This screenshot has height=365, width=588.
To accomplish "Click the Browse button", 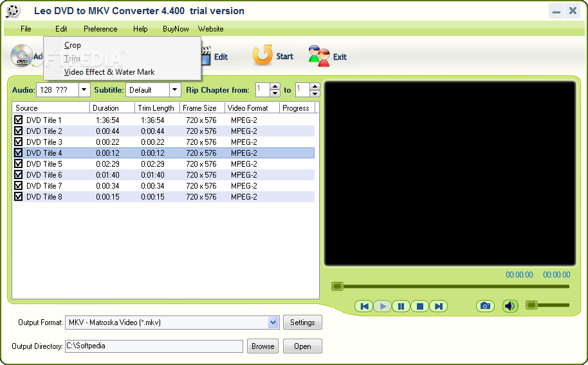I will click(262, 346).
